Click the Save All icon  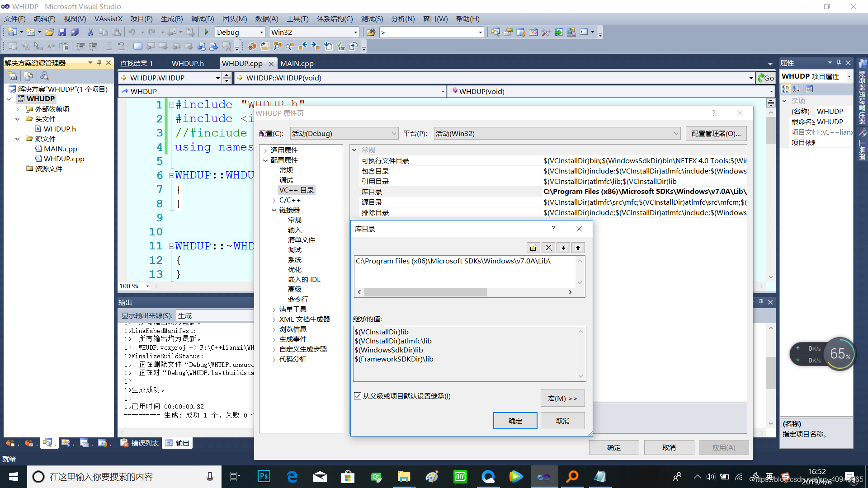[x=75, y=32]
